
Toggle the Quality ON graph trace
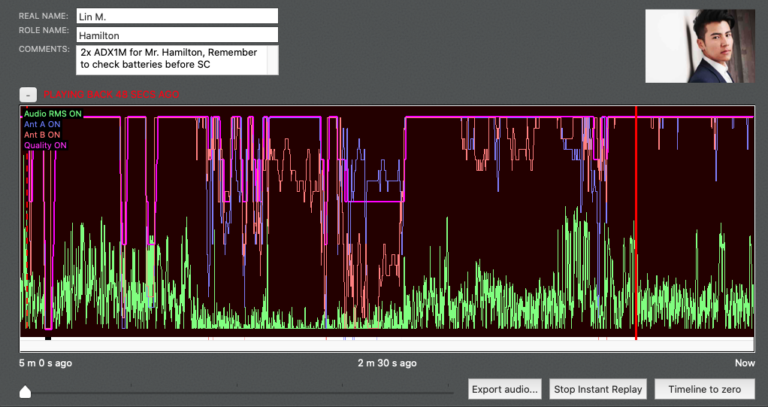point(45,144)
